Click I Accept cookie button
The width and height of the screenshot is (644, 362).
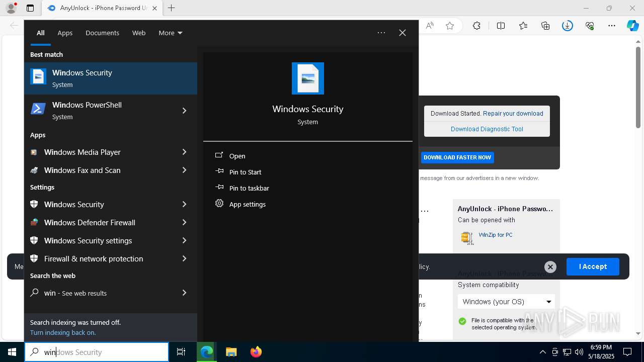coord(593,266)
